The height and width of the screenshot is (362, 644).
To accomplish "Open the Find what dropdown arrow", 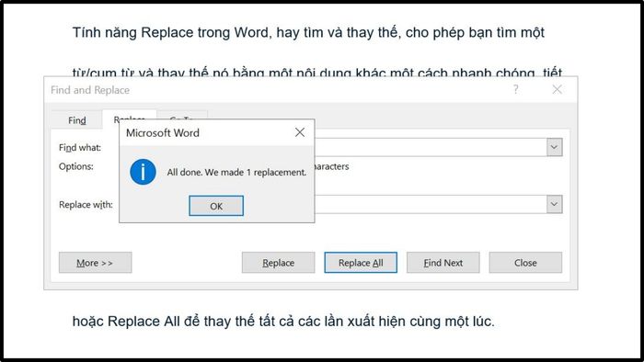I will 554,147.
